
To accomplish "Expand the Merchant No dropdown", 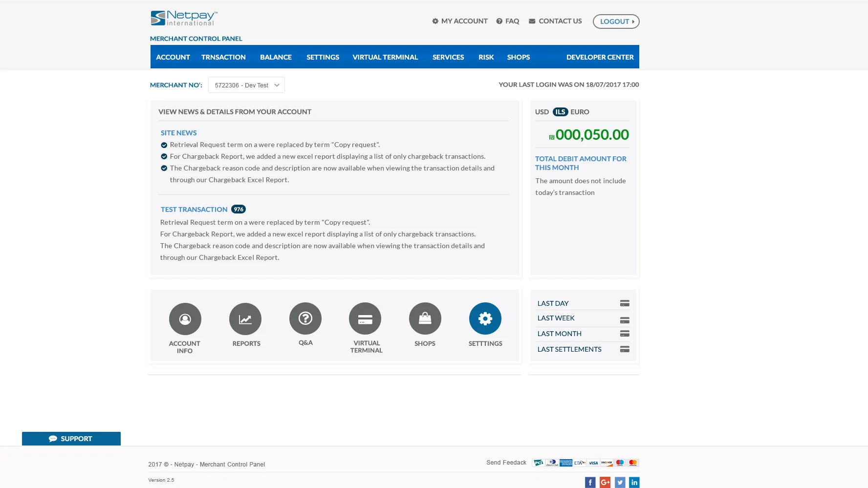I will coord(246,85).
